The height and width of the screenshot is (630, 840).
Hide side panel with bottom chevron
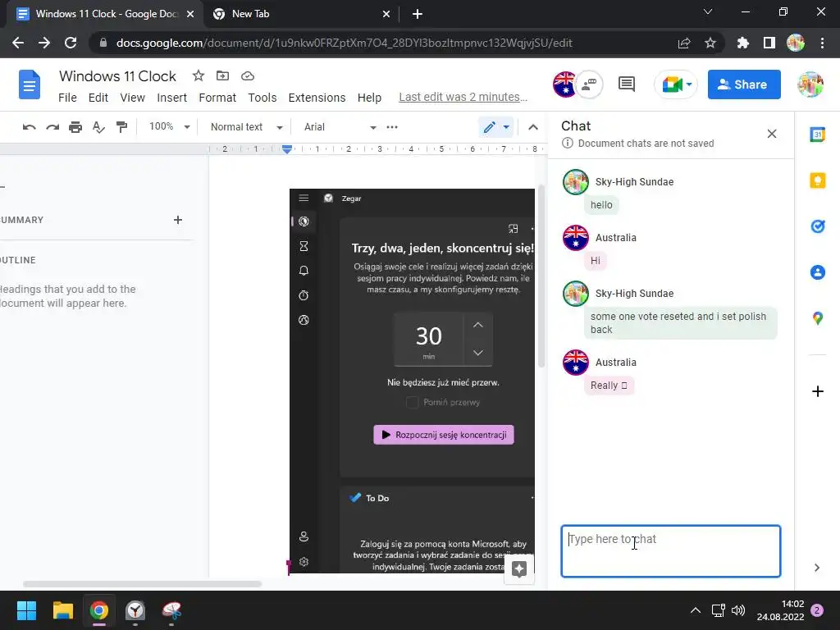click(x=817, y=568)
